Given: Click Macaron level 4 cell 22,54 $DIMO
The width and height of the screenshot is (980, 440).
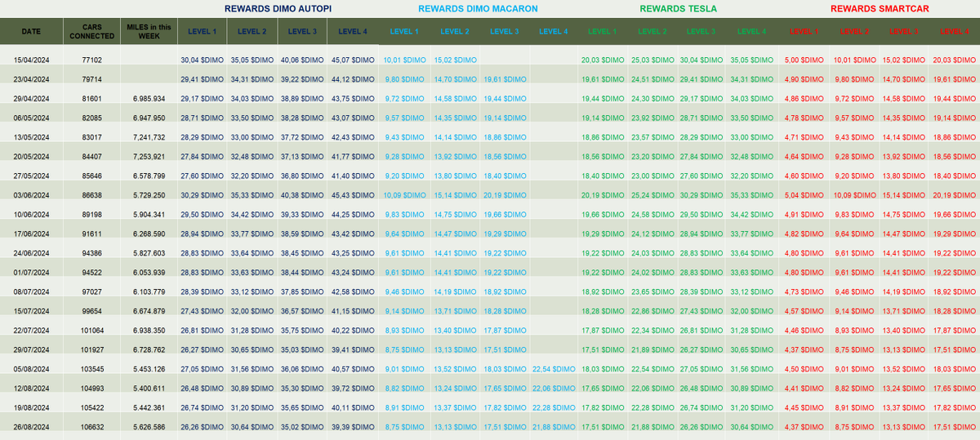Looking at the screenshot, I should coord(555,368).
